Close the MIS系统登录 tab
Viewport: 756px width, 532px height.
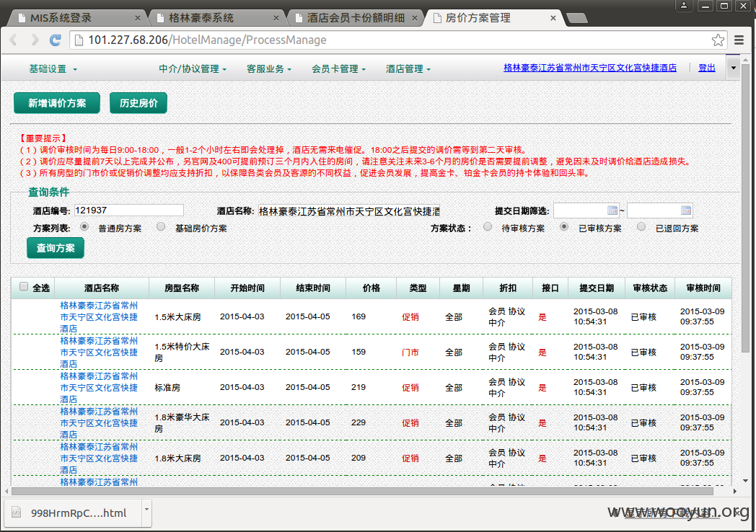tap(137, 18)
